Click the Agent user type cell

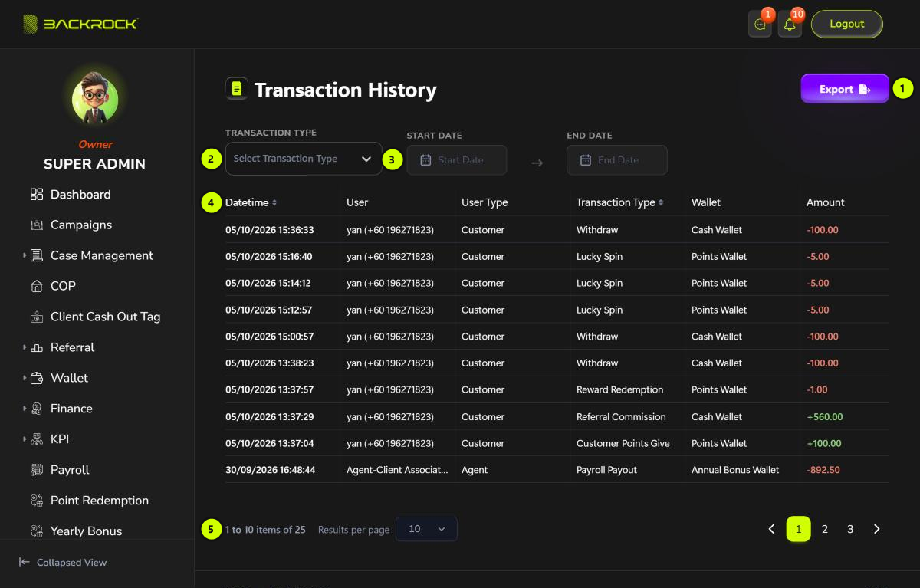pos(475,470)
